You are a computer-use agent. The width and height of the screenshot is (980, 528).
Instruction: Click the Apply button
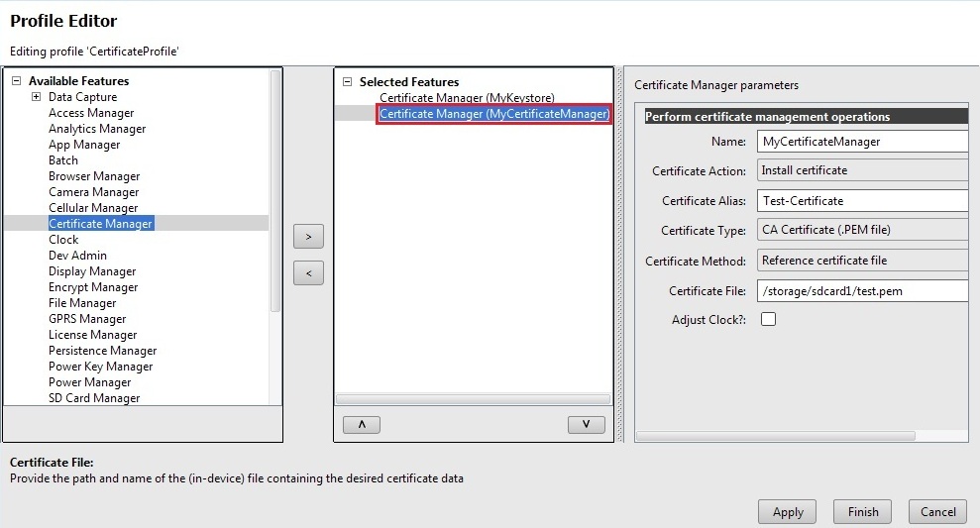point(787,512)
